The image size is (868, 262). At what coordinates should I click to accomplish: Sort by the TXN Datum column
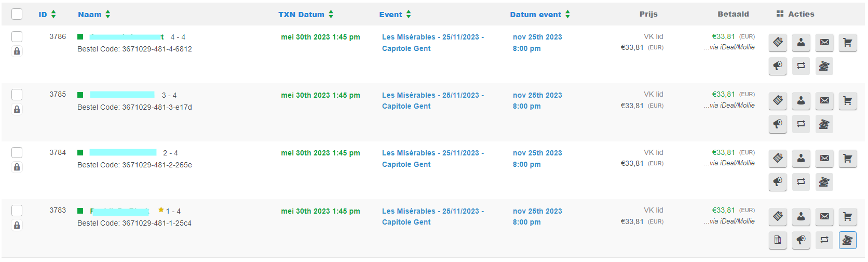point(306,15)
